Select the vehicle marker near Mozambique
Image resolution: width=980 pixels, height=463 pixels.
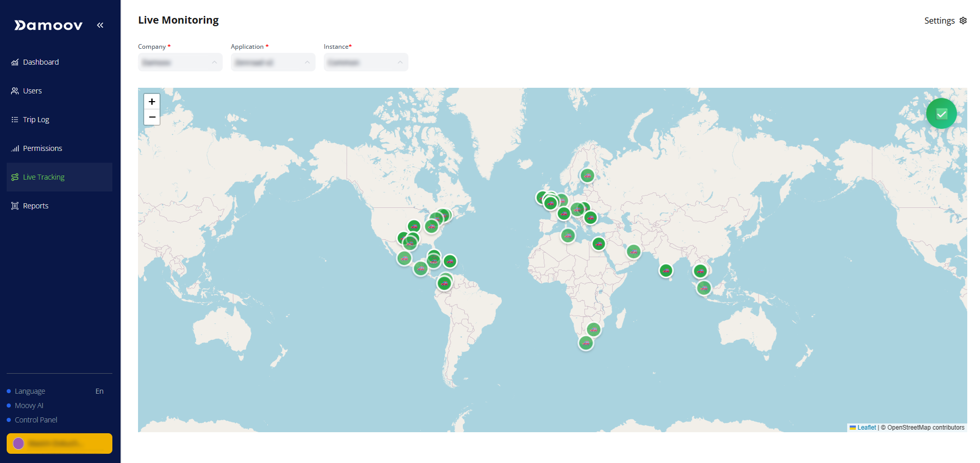(x=594, y=330)
